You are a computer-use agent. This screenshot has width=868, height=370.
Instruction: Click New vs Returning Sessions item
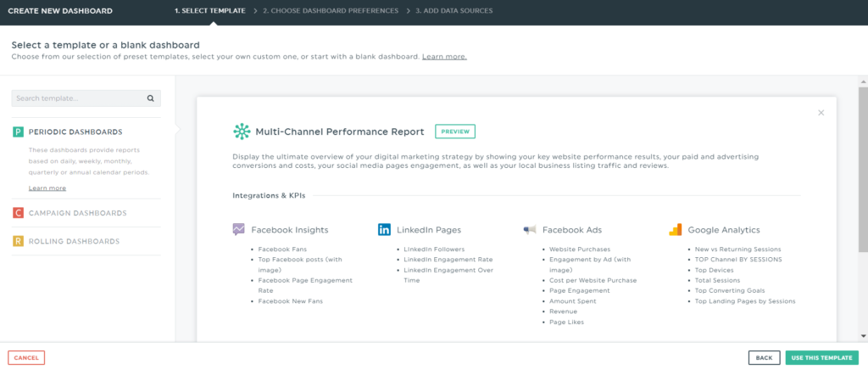click(738, 249)
